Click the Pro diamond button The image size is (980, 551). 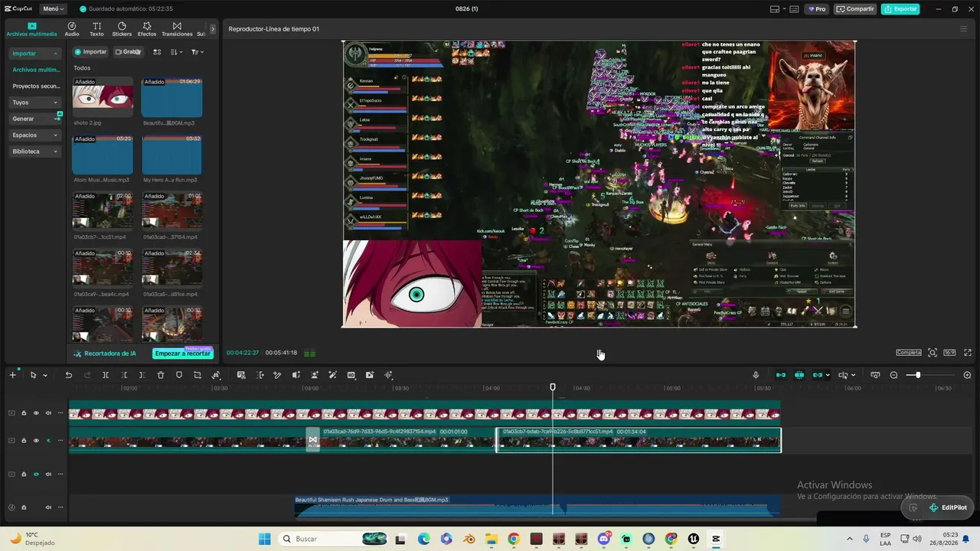tap(815, 9)
